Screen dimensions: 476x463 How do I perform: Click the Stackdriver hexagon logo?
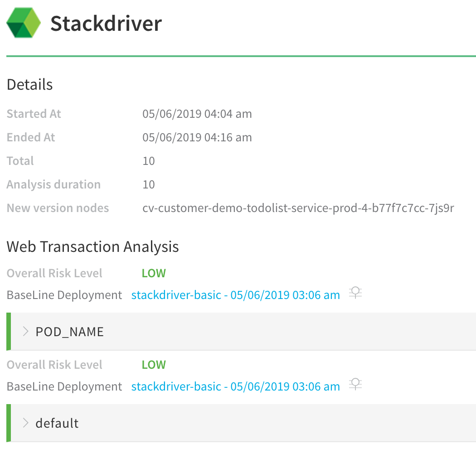click(x=24, y=23)
